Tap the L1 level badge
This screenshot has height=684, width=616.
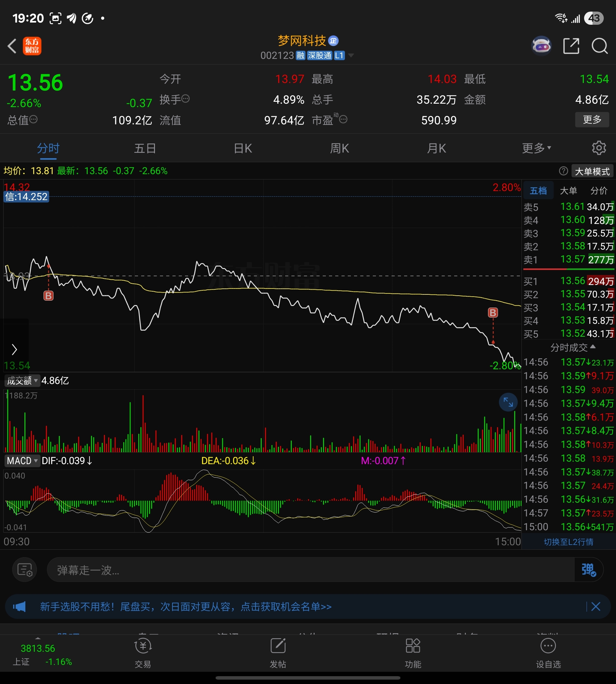tap(339, 55)
